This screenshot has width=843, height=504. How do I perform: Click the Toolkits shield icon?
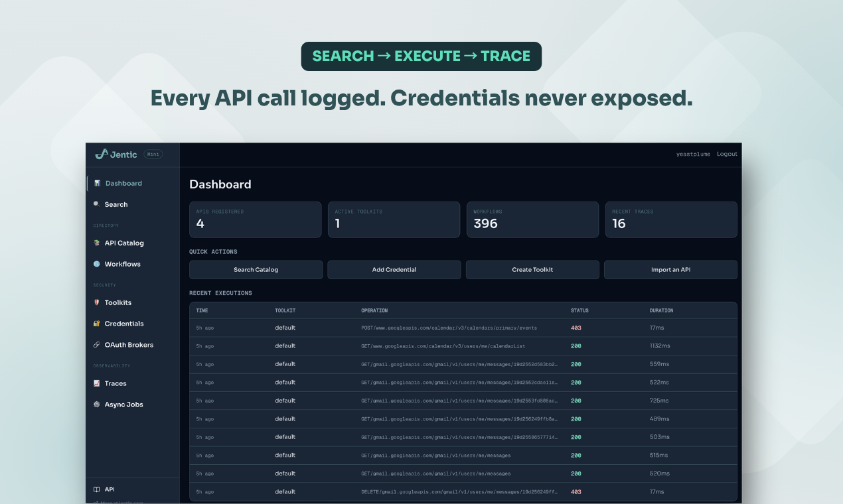(97, 302)
